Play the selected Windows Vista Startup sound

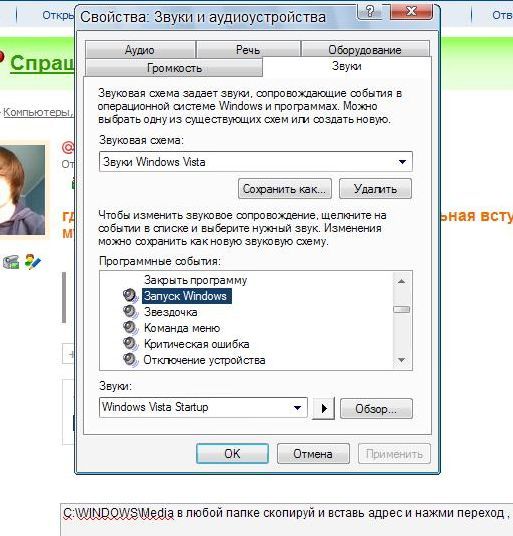(x=324, y=408)
